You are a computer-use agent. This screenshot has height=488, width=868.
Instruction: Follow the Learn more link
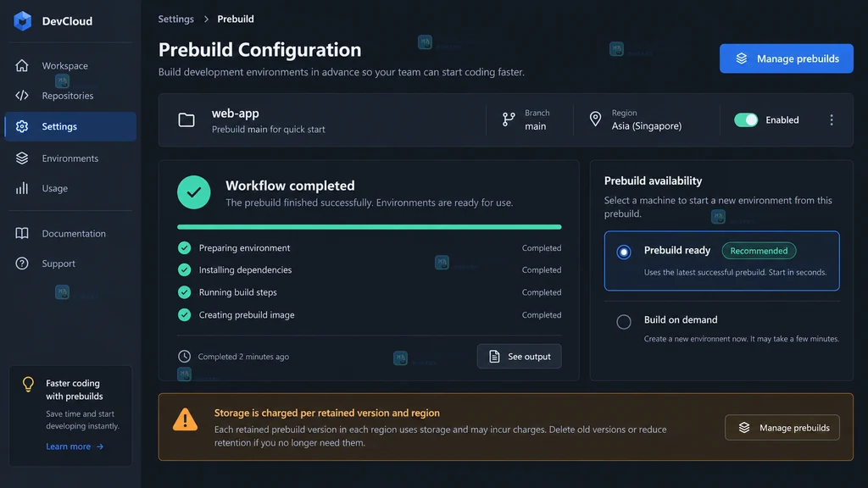tap(75, 446)
